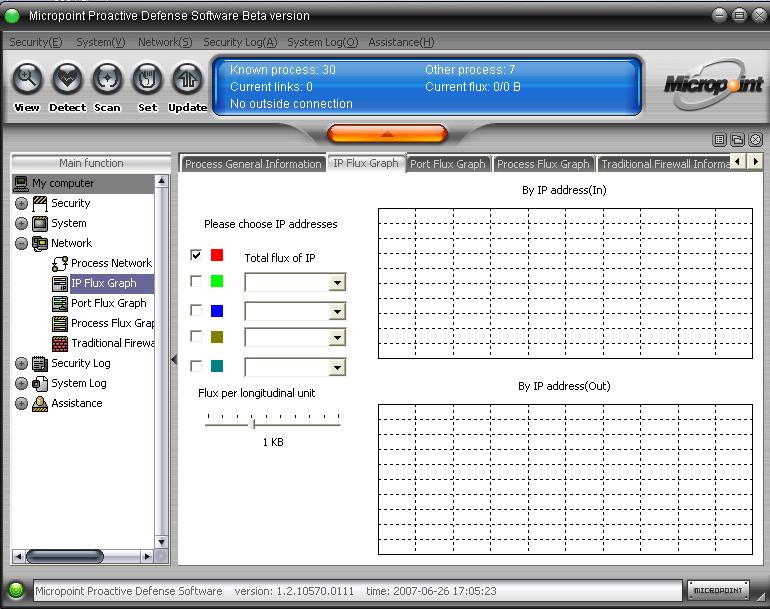The height and width of the screenshot is (609, 770).
Task: Click the blue color swatch
Action: 217,311
